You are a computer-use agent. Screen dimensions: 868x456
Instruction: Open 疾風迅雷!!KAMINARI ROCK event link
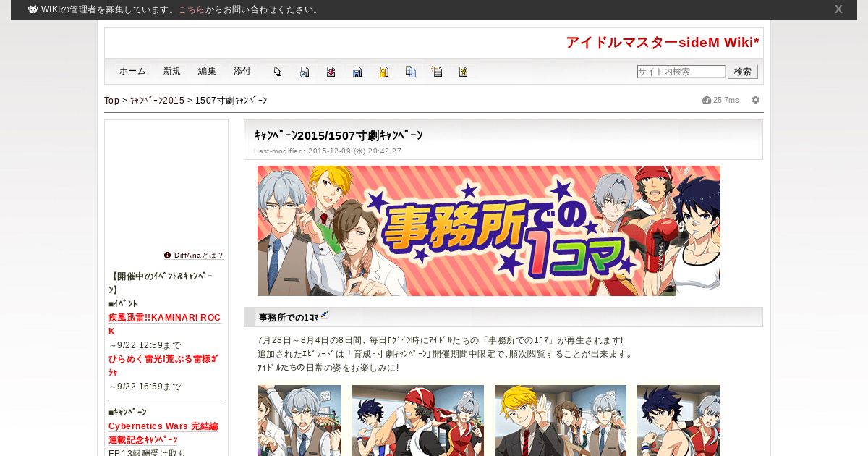click(164, 324)
